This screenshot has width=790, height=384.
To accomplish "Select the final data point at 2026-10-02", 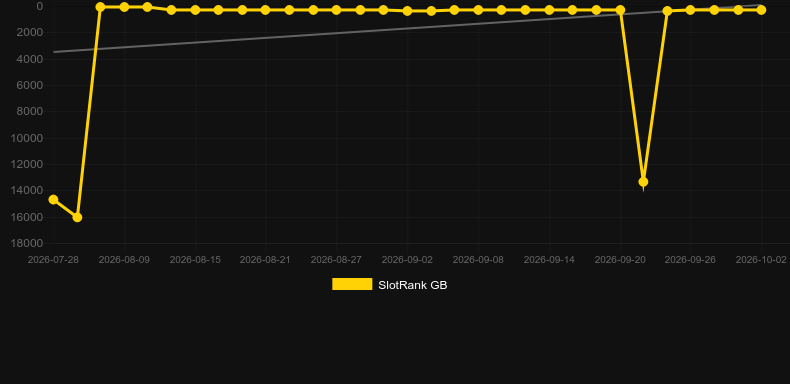I will (x=761, y=10).
